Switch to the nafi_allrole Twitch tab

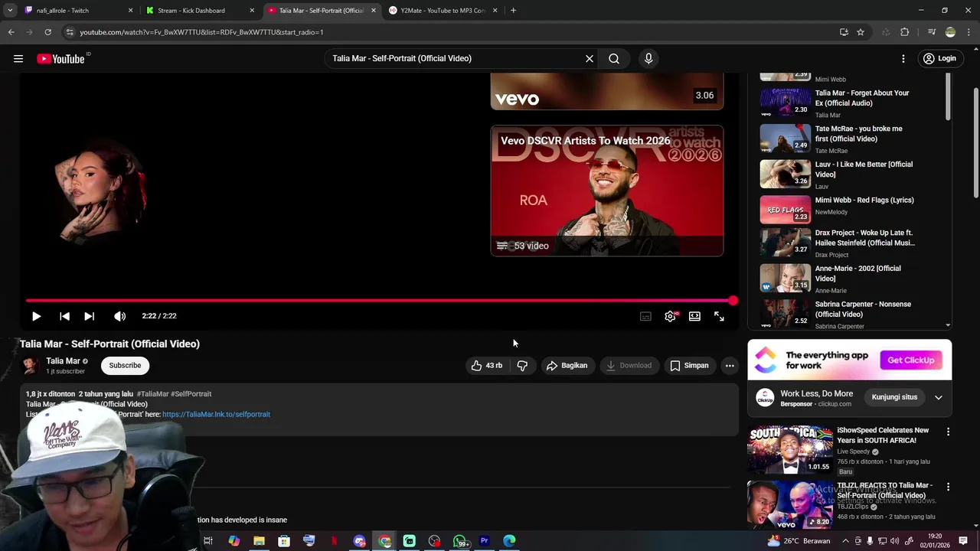tap(77, 11)
